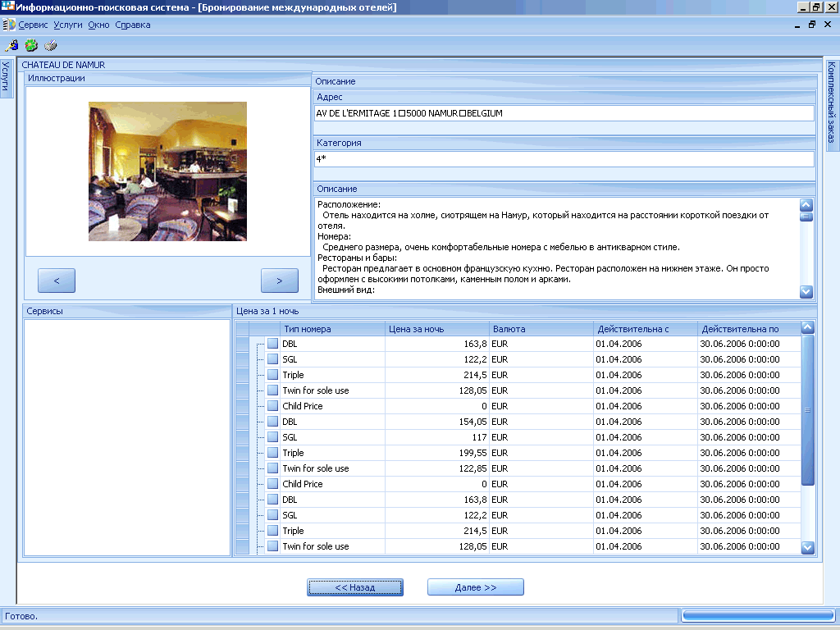
Task: Click the gray printer-like toolbar icon
Action: coord(50,46)
